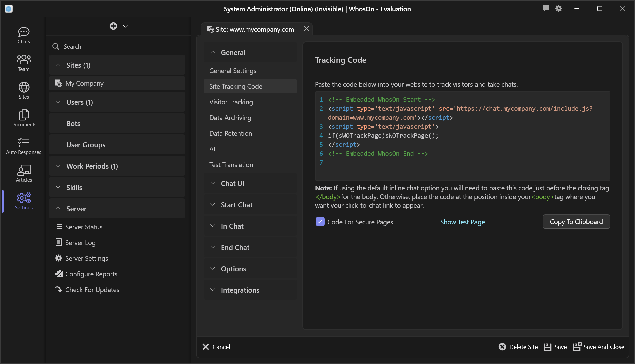Select My Company site
The width and height of the screenshot is (635, 364).
(x=117, y=83)
